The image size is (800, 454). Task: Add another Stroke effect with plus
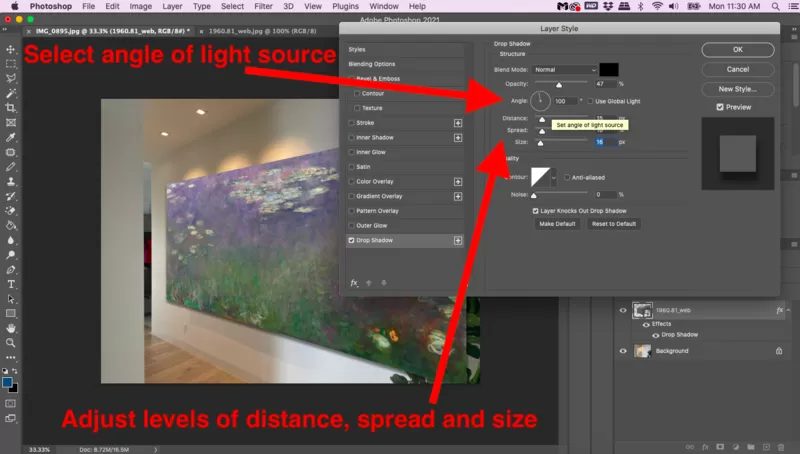pyautogui.click(x=458, y=123)
